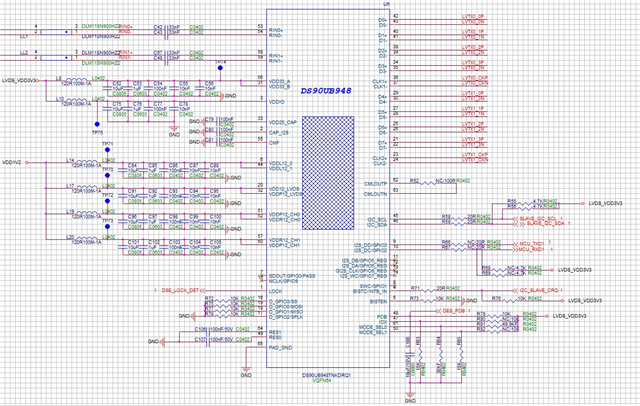The width and height of the screenshot is (640, 406).
Task: Select the LVTX1_0P net label
Action: [473, 93]
